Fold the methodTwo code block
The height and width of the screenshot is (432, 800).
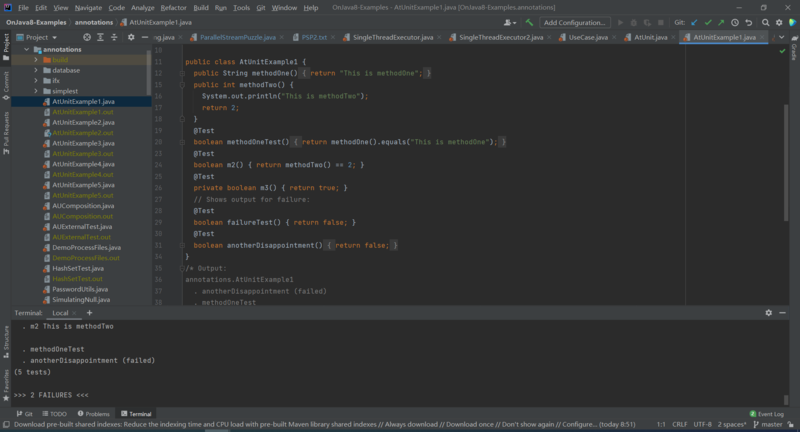coord(182,85)
